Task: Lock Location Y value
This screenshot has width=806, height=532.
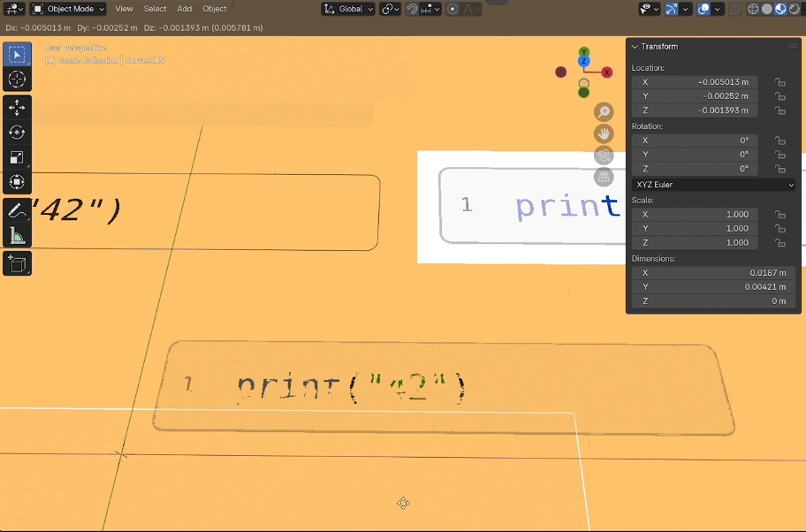Action: 780,96
